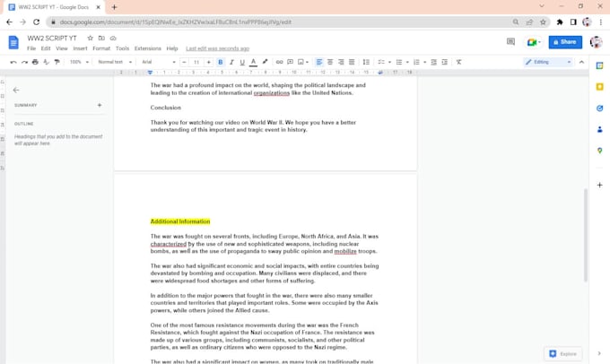Open the Extensions menu
Screen dimensions: 610x364
147,48
